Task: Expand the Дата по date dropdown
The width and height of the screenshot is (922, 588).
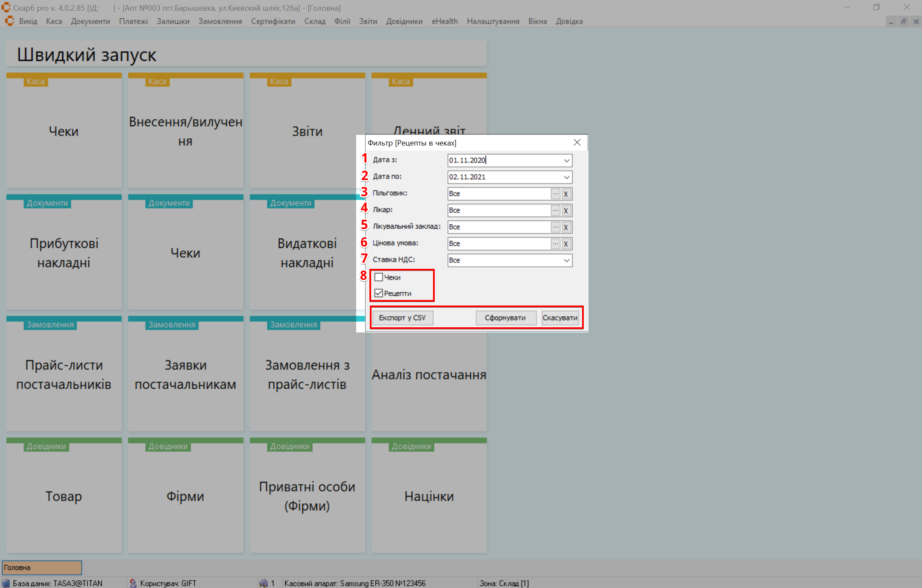Action: pyautogui.click(x=566, y=177)
